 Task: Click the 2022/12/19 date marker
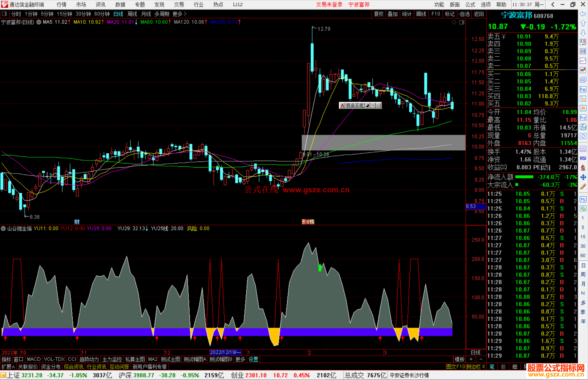[x=225, y=352]
